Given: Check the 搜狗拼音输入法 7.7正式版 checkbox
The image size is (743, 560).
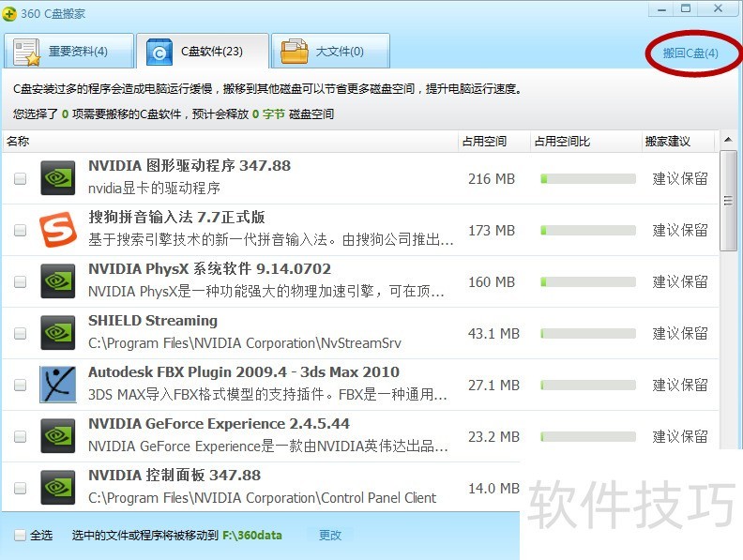Looking at the screenshot, I should [20, 230].
